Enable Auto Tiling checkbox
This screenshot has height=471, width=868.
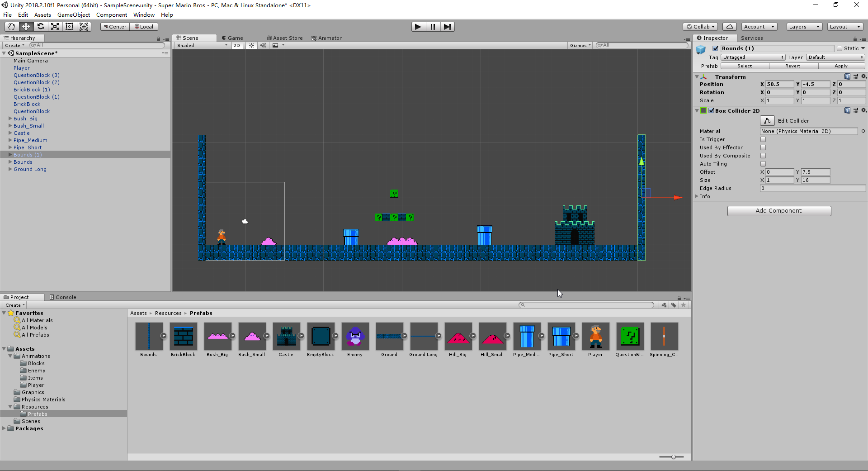pos(763,164)
